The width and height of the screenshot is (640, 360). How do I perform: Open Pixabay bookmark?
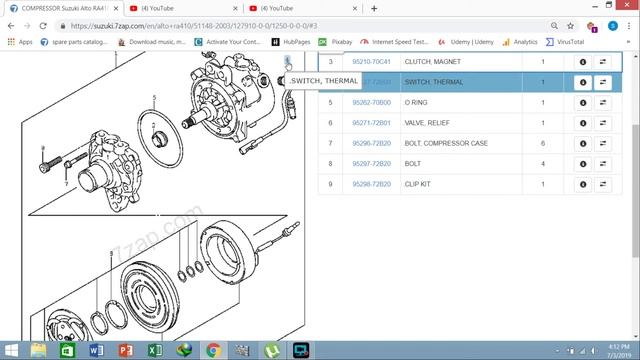click(x=335, y=42)
